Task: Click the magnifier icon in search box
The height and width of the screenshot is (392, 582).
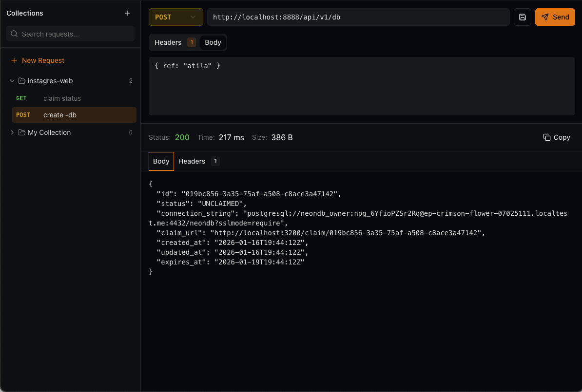Action: pyautogui.click(x=14, y=34)
